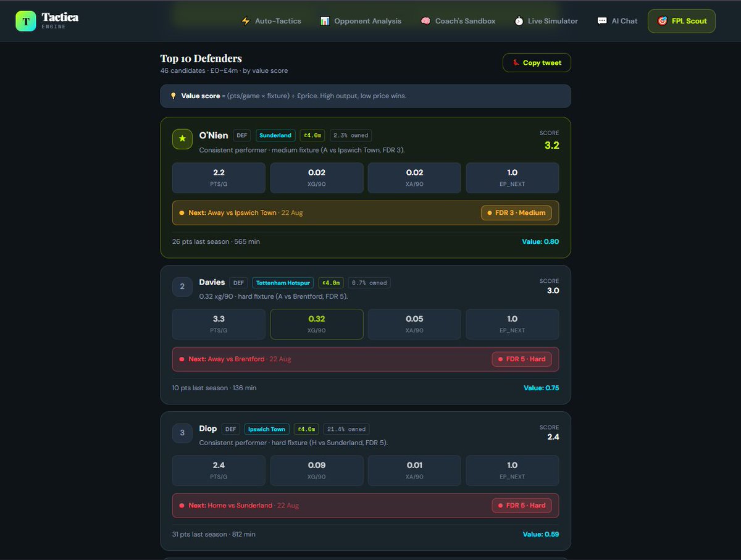This screenshot has width=741, height=560.
Task: Click Davies' 3.3 PTS/G stat box
Action: coord(219,324)
